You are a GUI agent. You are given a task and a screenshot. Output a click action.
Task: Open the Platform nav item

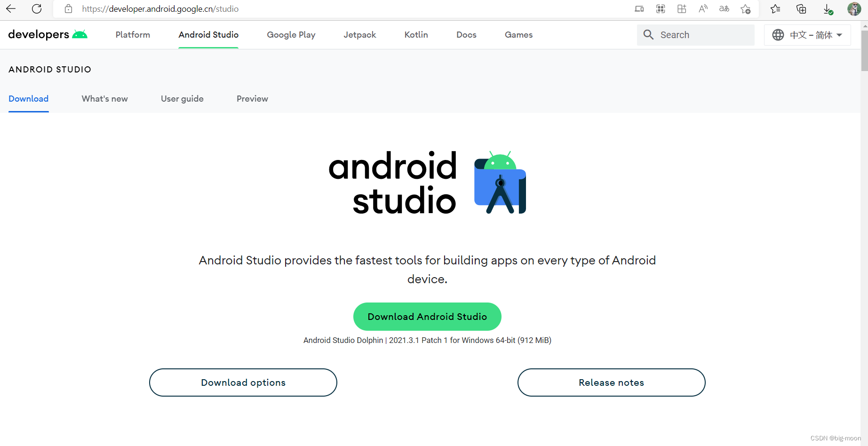point(133,34)
